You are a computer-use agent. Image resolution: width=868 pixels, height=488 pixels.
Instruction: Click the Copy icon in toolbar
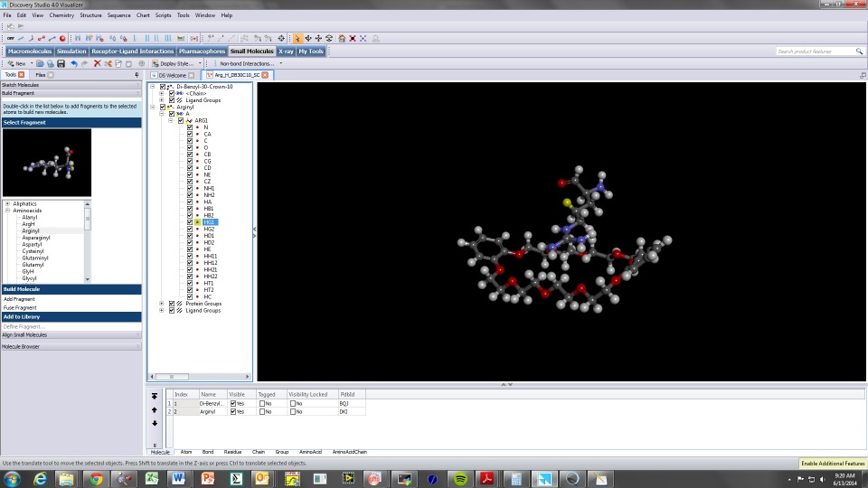pyautogui.click(x=118, y=63)
